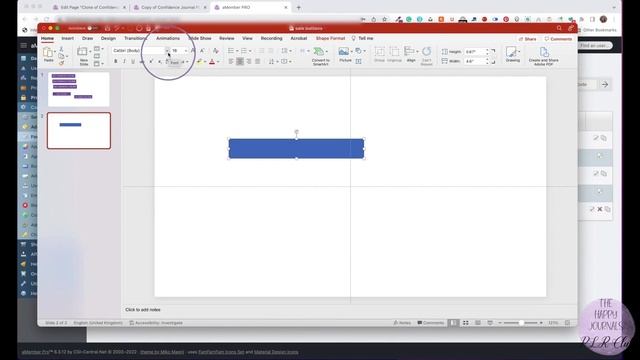
Task: Open the Draw ribbon tab
Action: 87,38
